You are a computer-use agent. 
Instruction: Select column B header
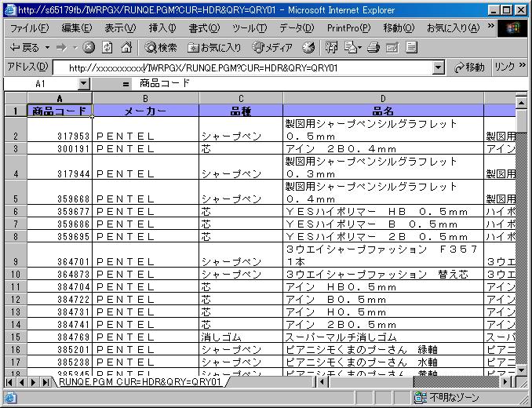[x=145, y=98]
